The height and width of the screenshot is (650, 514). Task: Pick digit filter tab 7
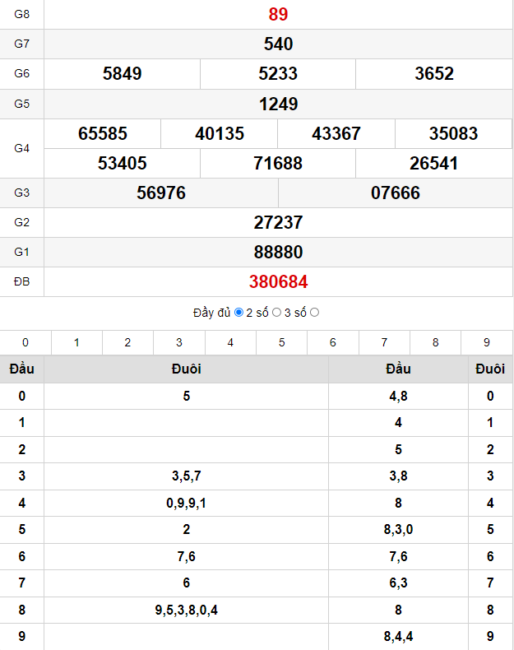point(384,342)
